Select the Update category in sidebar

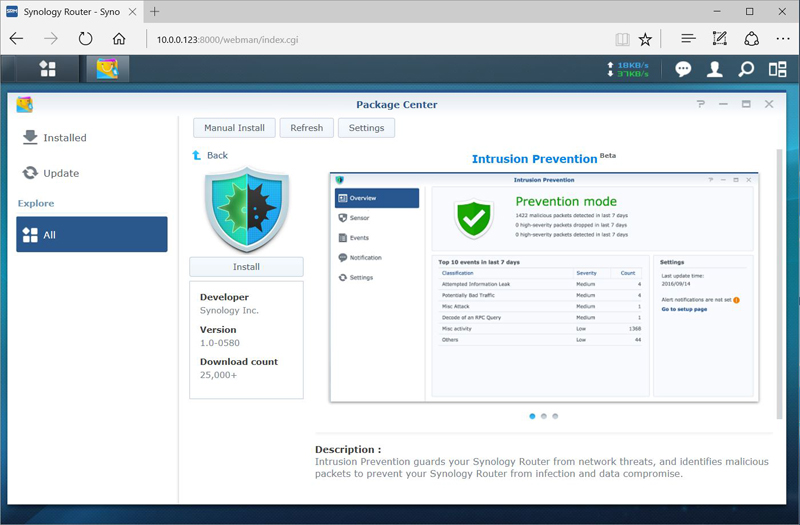[60, 173]
